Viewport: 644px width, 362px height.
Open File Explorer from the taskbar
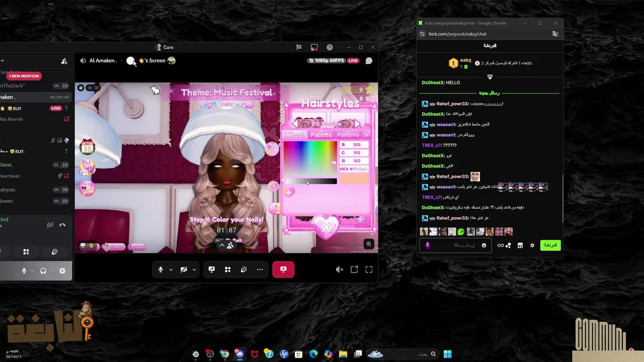(x=343, y=354)
